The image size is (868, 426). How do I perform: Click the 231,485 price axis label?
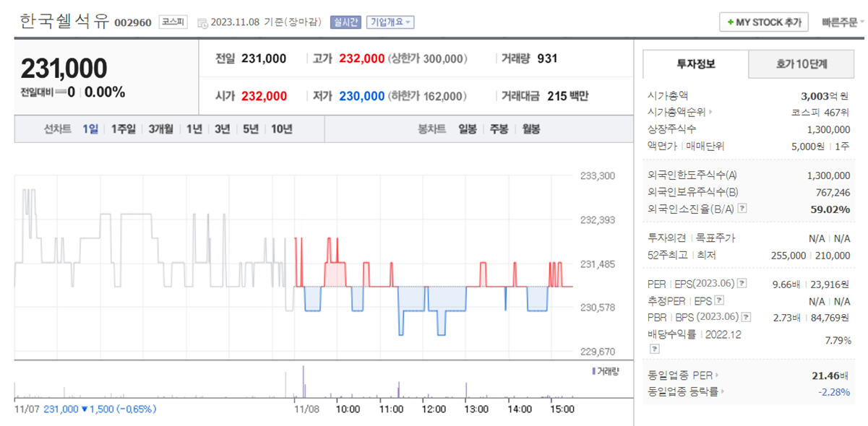(598, 264)
